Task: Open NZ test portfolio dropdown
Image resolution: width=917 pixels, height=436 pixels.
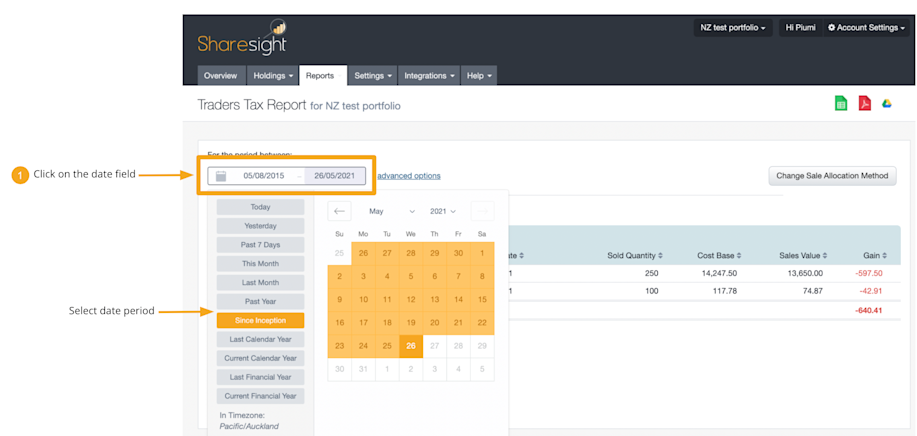Action: pyautogui.click(x=733, y=27)
